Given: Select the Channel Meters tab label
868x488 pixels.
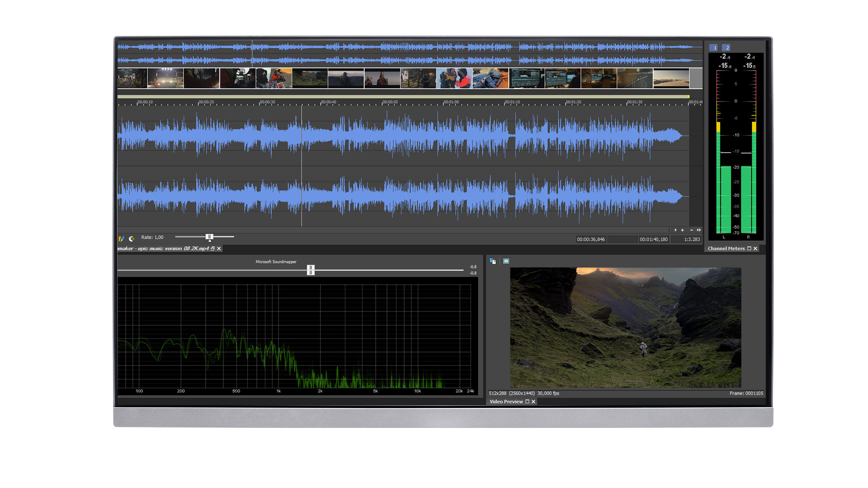Looking at the screenshot, I should coord(726,249).
